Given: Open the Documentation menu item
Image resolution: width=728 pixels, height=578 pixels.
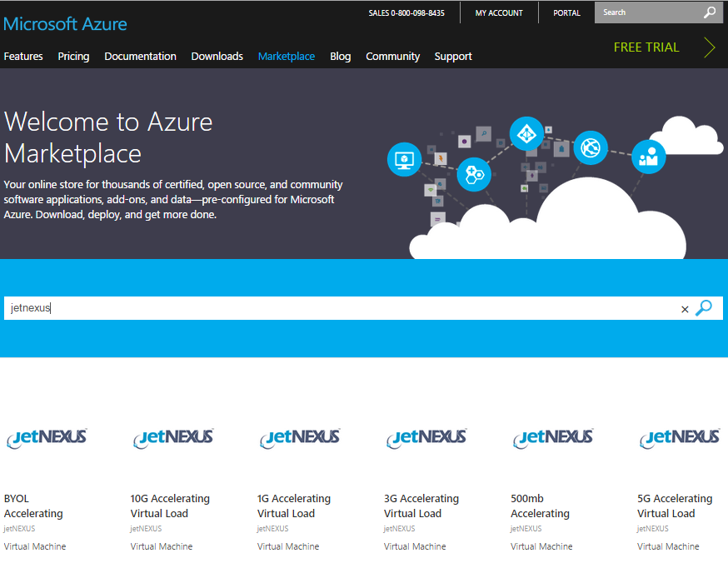Looking at the screenshot, I should pyautogui.click(x=140, y=56).
